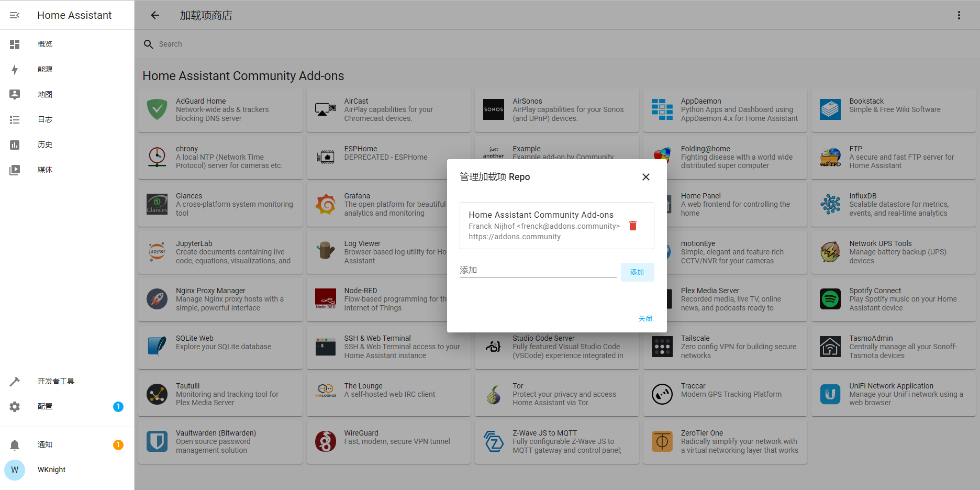Open 通知 notifications bell
This screenshot has height=490, width=980.
pyautogui.click(x=15, y=445)
